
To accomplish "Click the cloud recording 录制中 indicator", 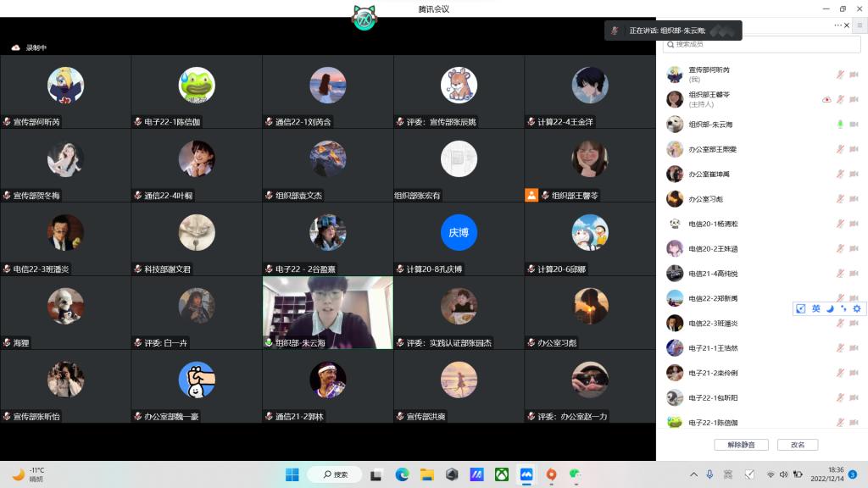I will pos(29,48).
